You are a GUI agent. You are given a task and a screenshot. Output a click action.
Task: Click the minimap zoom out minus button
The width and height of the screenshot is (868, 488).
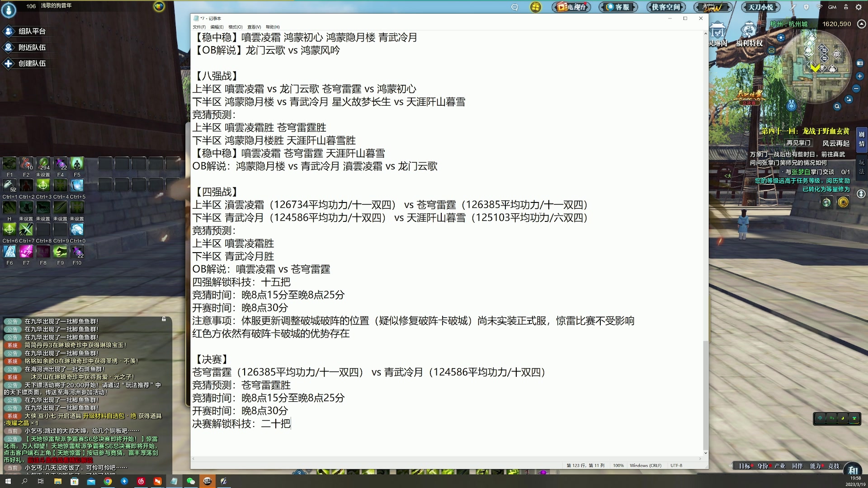click(856, 89)
